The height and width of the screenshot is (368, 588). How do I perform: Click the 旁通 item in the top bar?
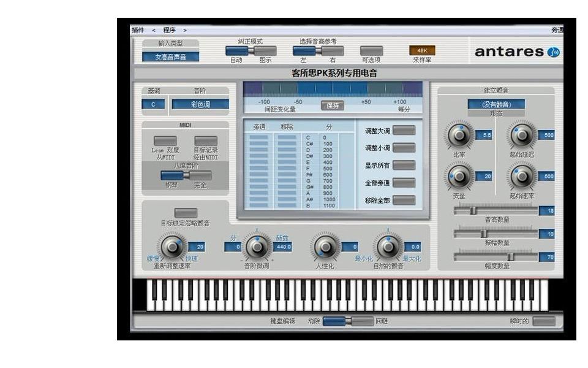[x=557, y=30]
